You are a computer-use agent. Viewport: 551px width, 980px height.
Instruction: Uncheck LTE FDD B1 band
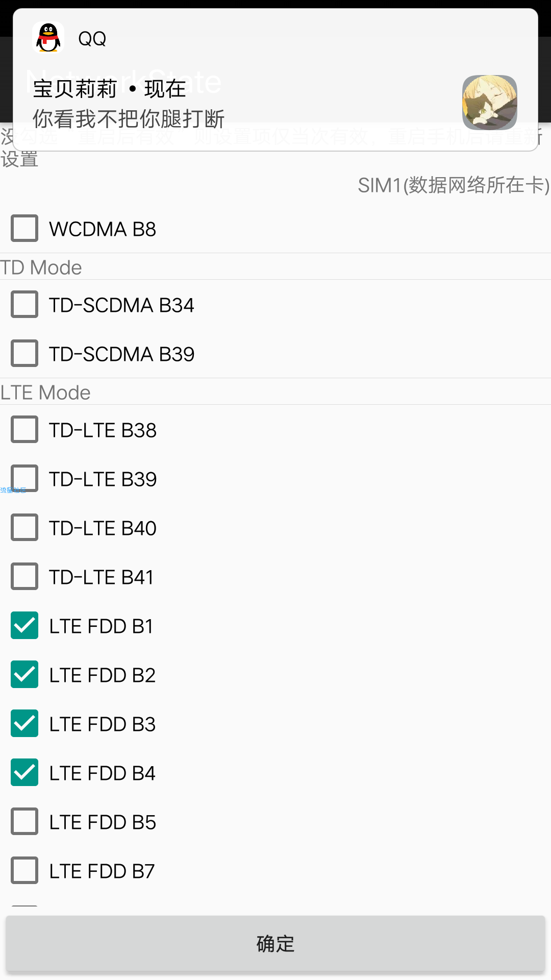(x=24, y=625)
